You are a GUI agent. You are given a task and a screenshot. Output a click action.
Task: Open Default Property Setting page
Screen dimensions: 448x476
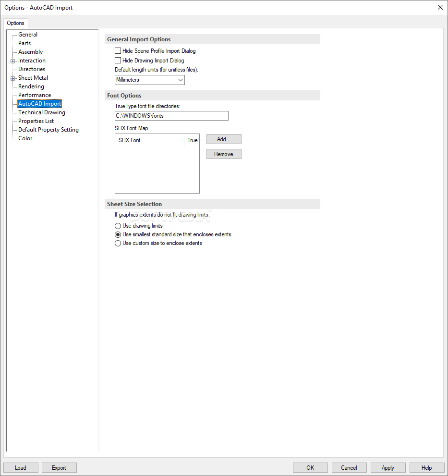[x=48, y=130]
